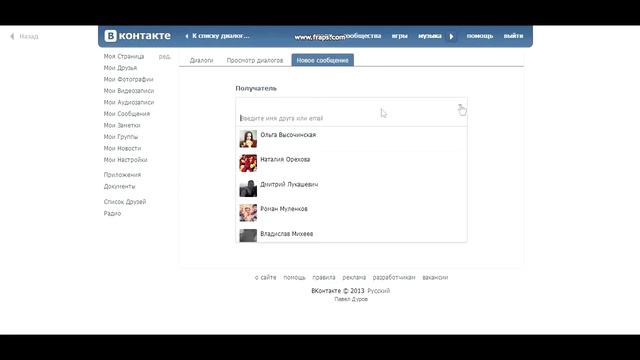
Task: Select Роман Муленков name text
Action: tap(284, 209)
